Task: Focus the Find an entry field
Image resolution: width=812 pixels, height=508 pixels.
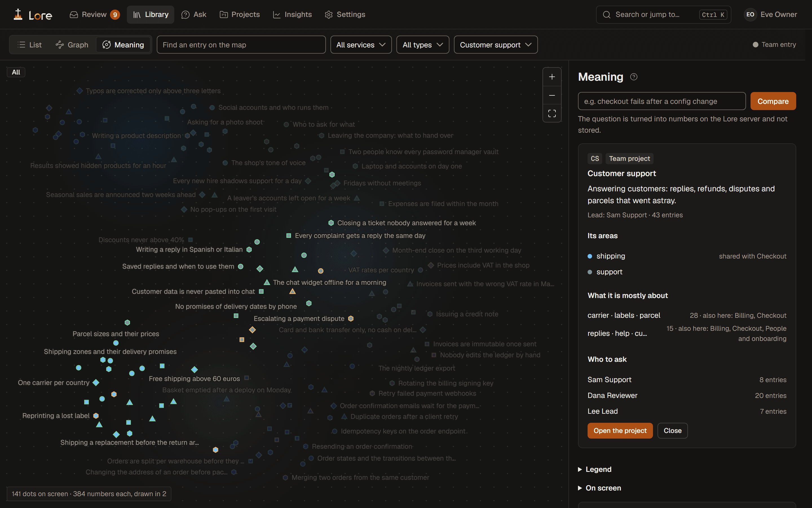Action: 241,45
